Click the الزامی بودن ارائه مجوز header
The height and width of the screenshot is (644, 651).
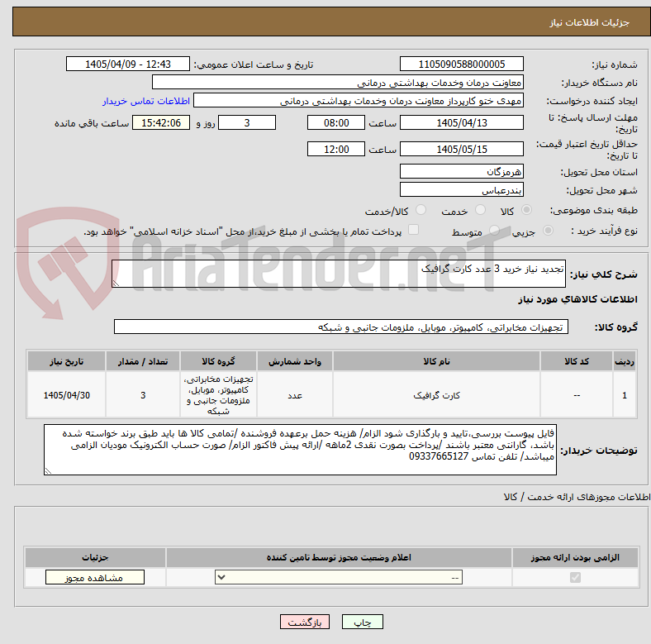[575, 557]
